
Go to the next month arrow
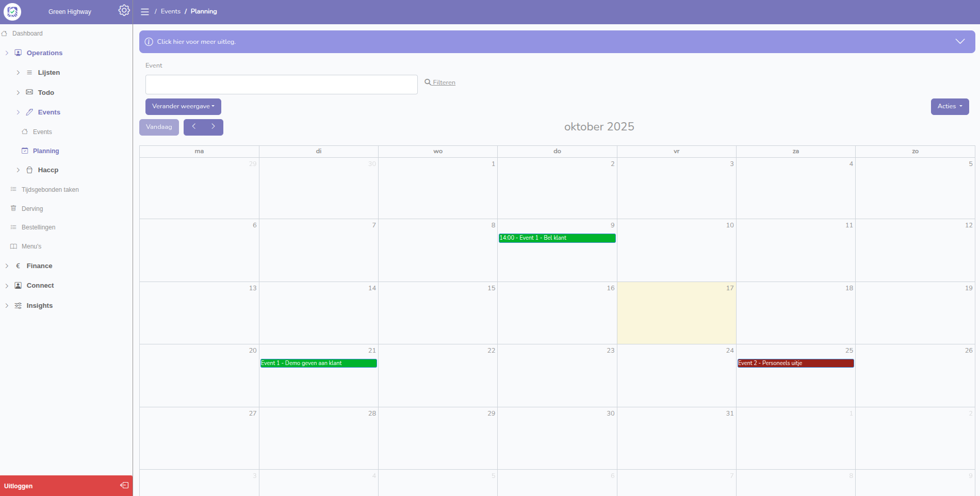pos(213,127)
